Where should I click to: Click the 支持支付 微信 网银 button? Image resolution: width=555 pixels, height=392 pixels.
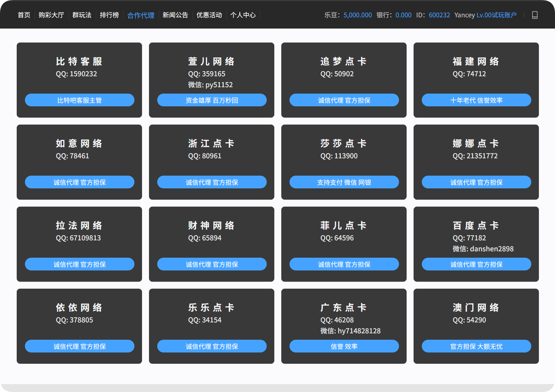point(344,182)
